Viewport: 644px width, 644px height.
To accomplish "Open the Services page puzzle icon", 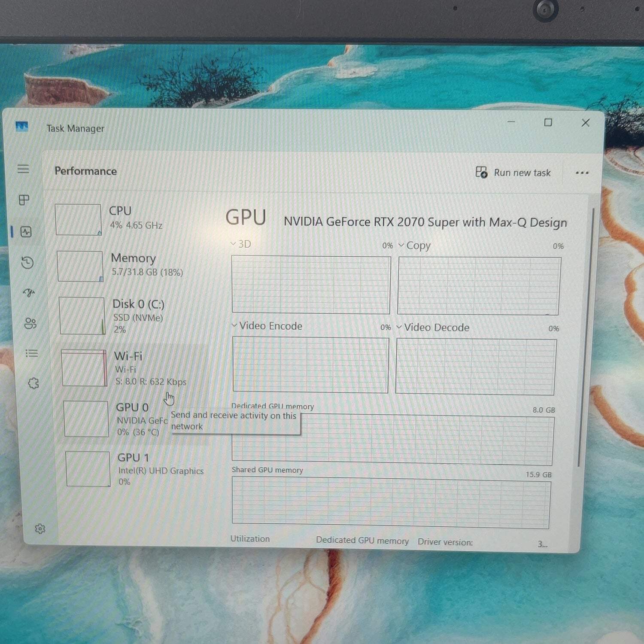I will [33, 383].
